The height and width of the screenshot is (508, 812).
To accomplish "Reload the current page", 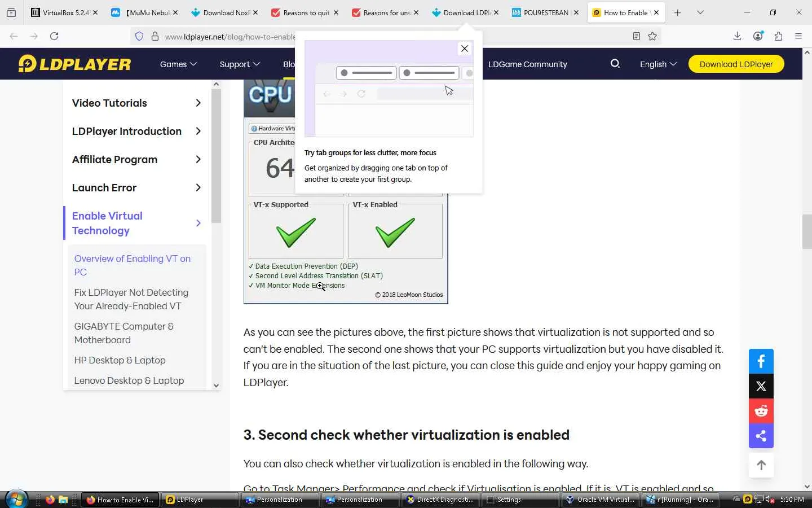I will (x=54, y=36).
